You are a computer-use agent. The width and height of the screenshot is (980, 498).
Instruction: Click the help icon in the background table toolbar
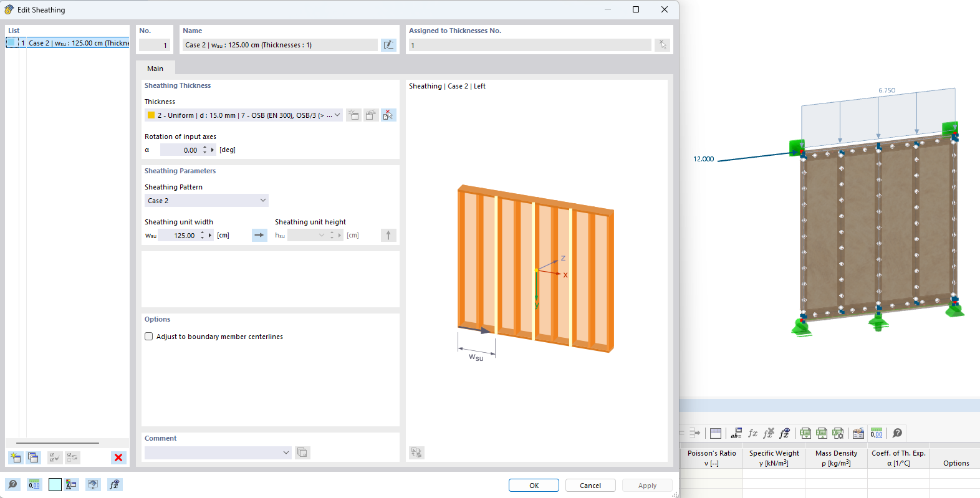(x=897, y=433)
